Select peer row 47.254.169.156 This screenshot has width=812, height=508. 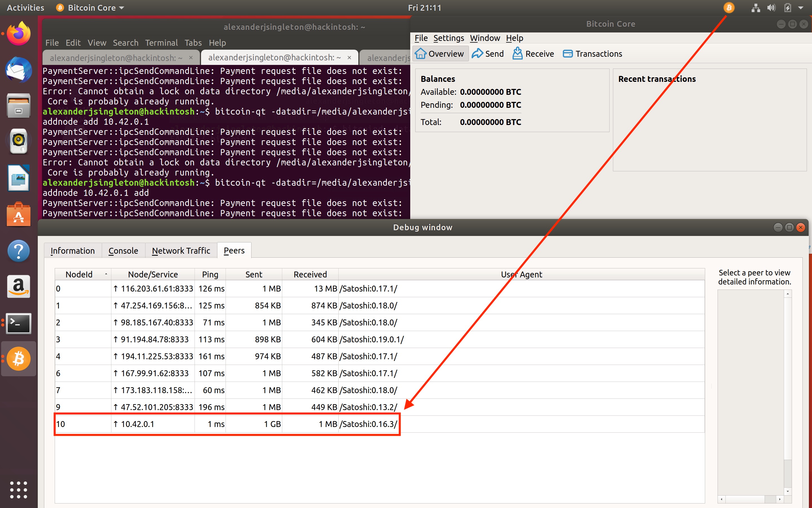tap(380, 305)
